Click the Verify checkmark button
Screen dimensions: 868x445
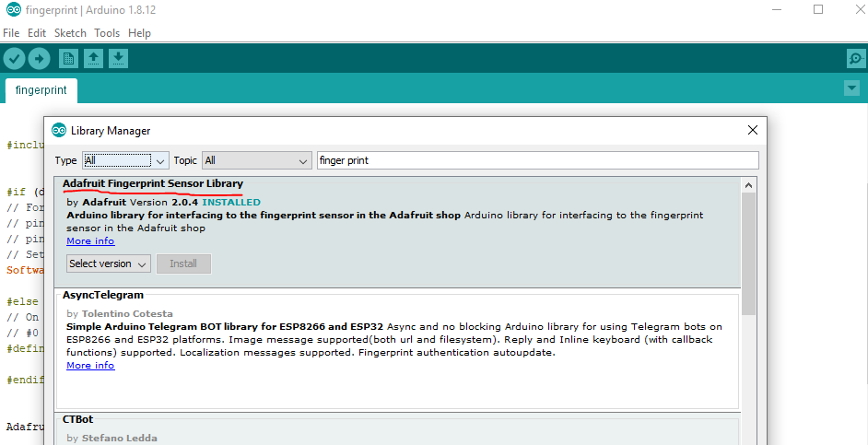15,58
